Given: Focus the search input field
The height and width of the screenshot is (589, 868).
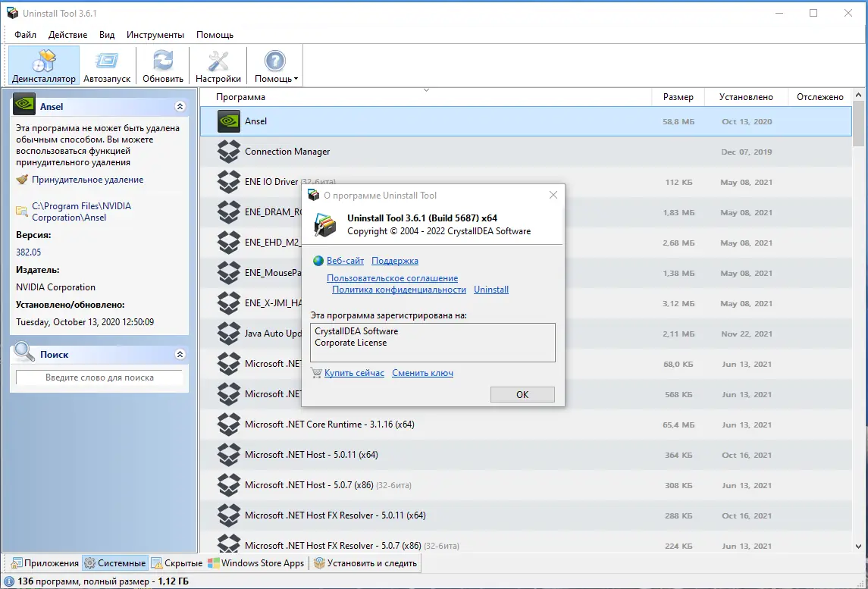Looking at the screenshot, I should [x=99, y=378].
